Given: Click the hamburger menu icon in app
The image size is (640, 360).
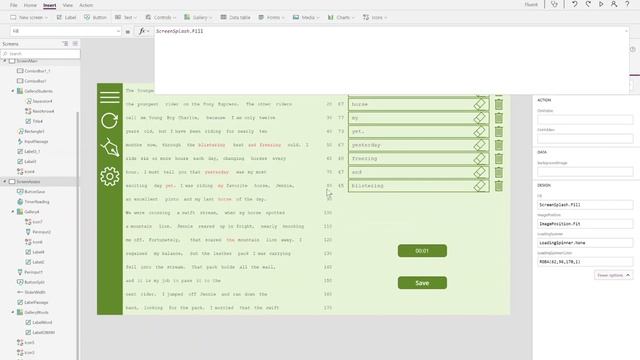Looking at the screenshot, I should 110,97.
